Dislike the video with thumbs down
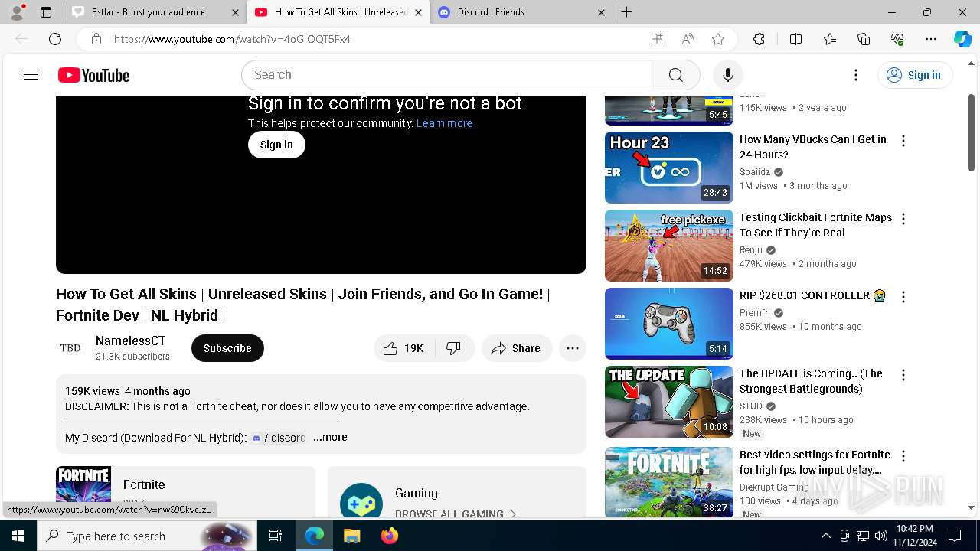The width and height of the screenshot is (980, 551). pyautogui.click(x=454, y=348)
